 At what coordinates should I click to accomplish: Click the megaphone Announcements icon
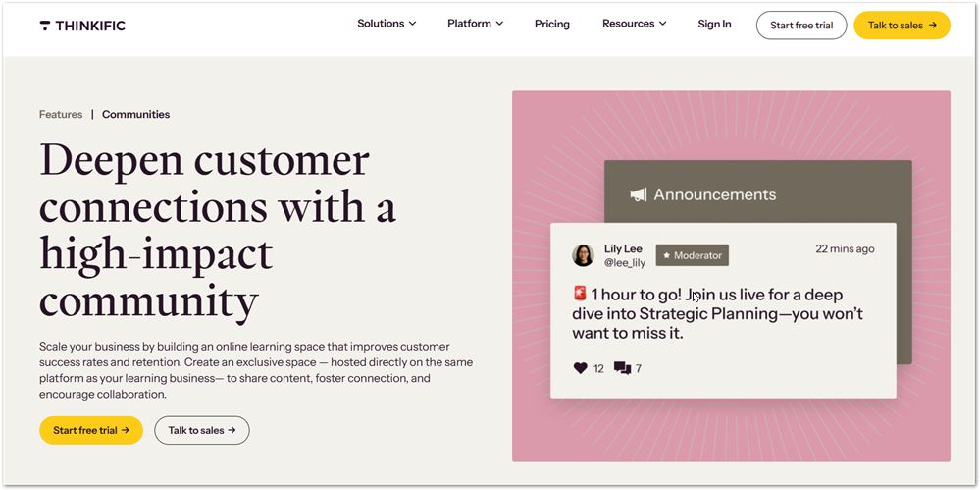click(x=639, y=194)
